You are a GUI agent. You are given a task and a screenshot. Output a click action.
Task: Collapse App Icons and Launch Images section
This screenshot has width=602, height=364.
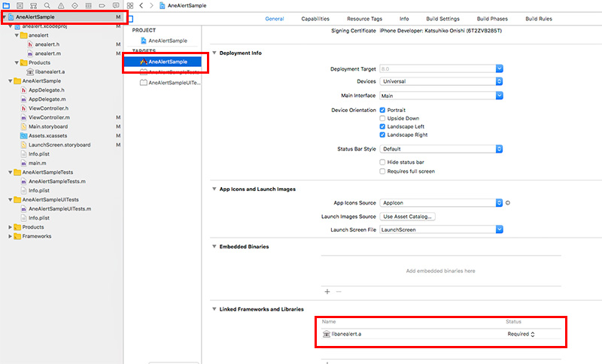click(214, 189)
